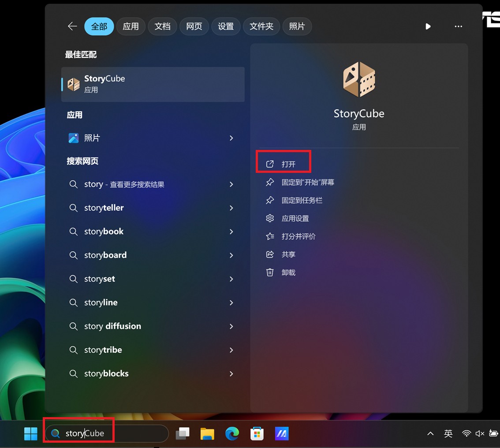The image size is (500, 448).
Task: Switch to the 照片 filter tab
Action: [297, 26]
